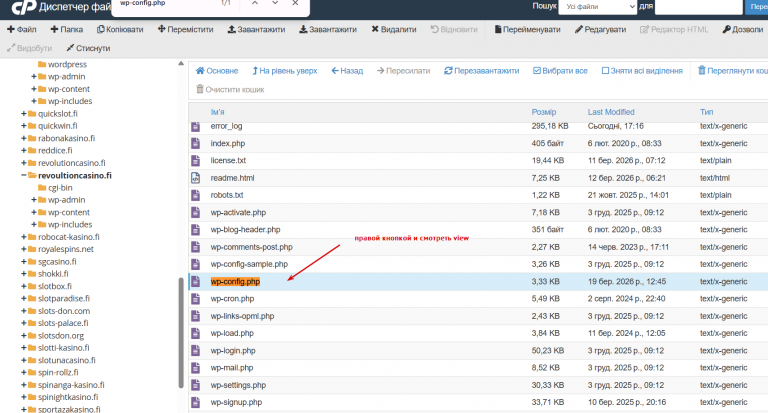Sort files by Ім'я column header
Screen dimensions: 768x413
pyautogui.click(x=217, y=112)
